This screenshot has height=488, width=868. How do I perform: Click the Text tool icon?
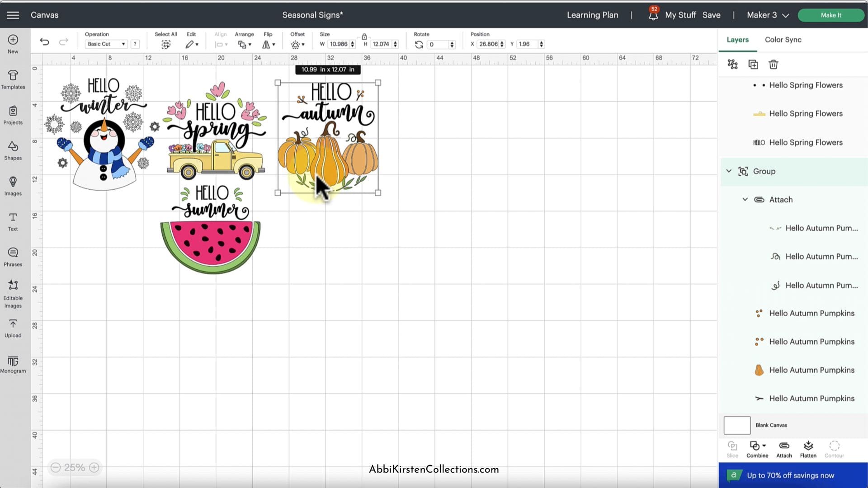pyautogui.click(x=13, y=221)
